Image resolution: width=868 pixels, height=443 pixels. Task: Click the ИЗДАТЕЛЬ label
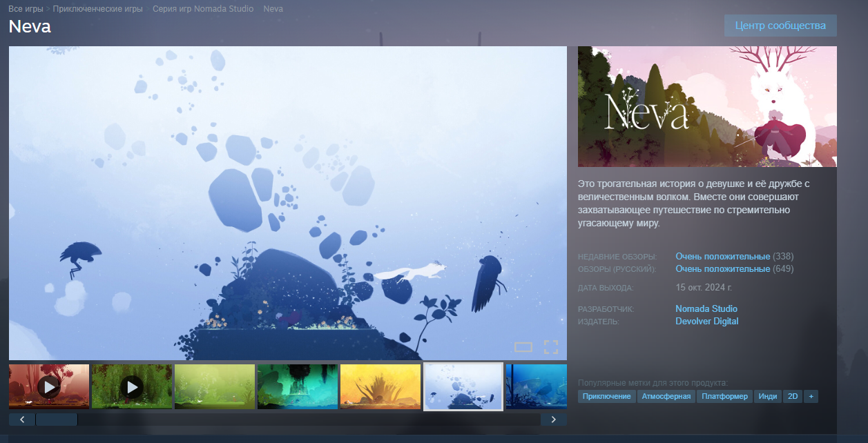click(x=599, y=322)
